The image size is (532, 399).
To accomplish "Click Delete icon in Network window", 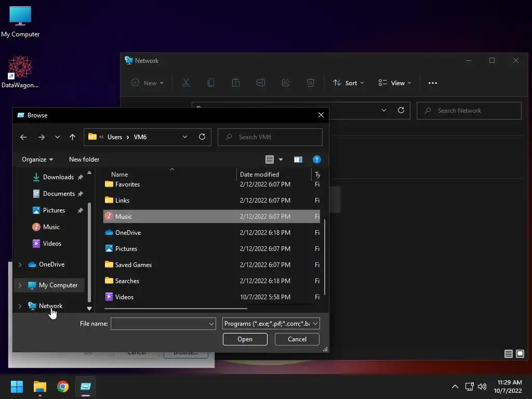I will pos(311,83).
